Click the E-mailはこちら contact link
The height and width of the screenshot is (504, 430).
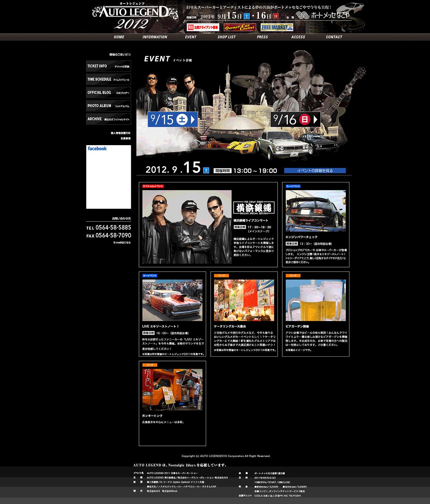click(x=122, y=243)
